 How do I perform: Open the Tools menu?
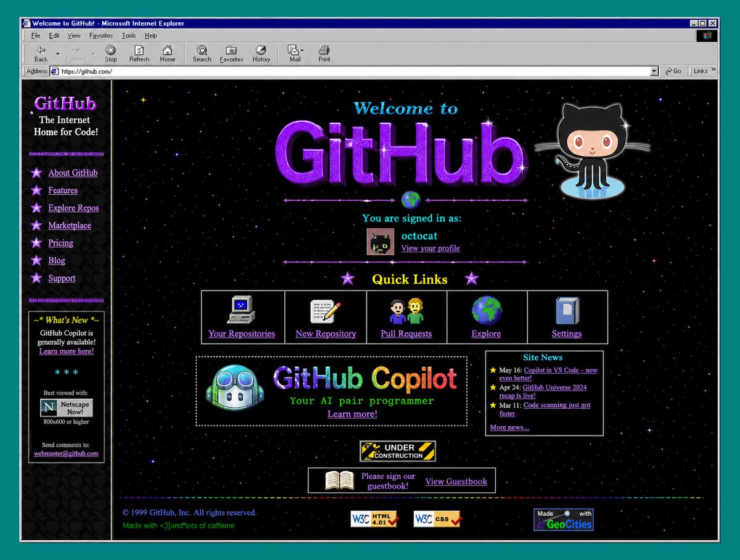129,36
